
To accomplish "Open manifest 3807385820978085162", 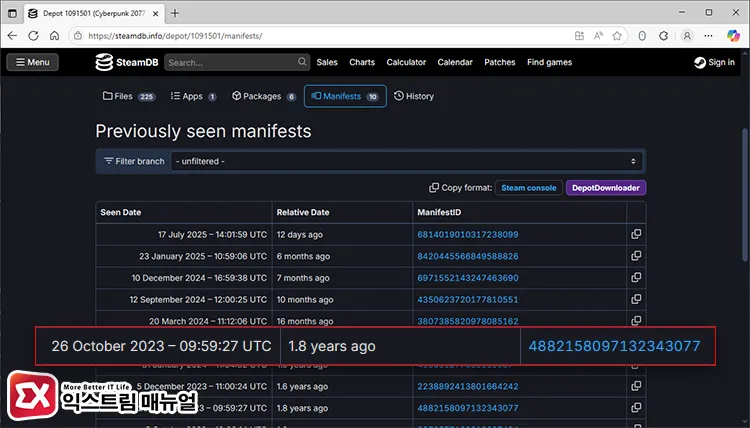I will click(468, 321).
